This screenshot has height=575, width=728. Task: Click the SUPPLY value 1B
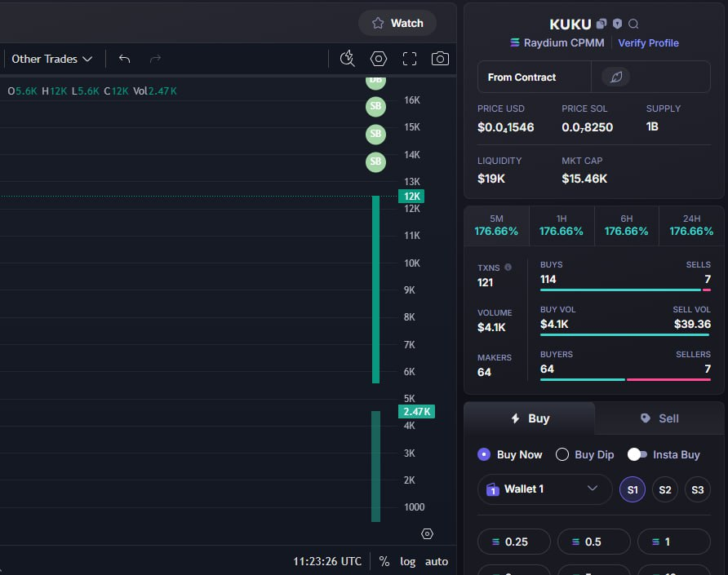pos(652,126)
